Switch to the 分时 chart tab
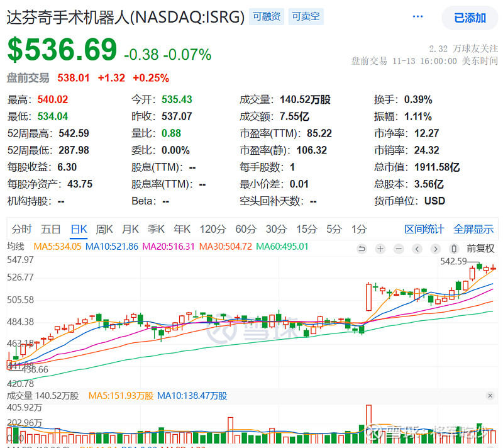The image size is (503, 448). coord(21,229)
